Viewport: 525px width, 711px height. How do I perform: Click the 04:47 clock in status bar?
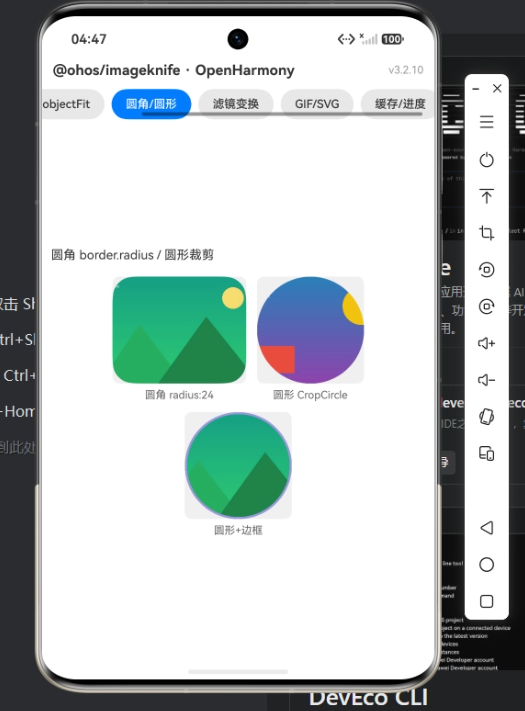89,39
